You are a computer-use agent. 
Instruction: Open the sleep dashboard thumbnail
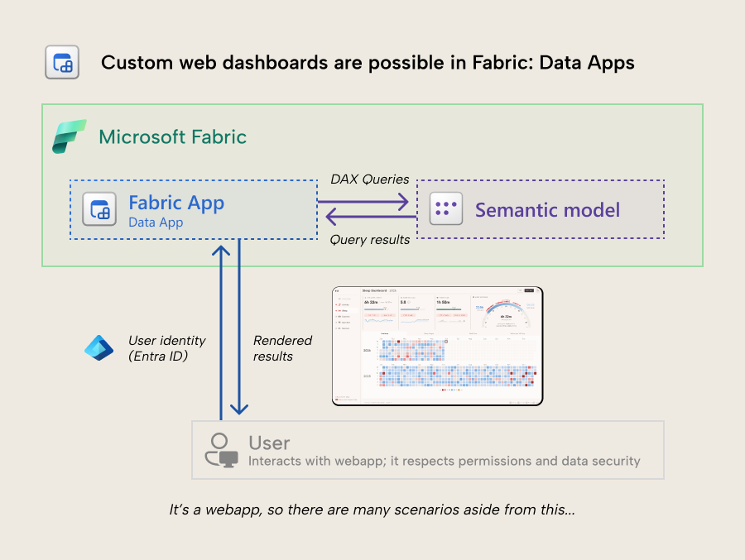tap(438, 347)
